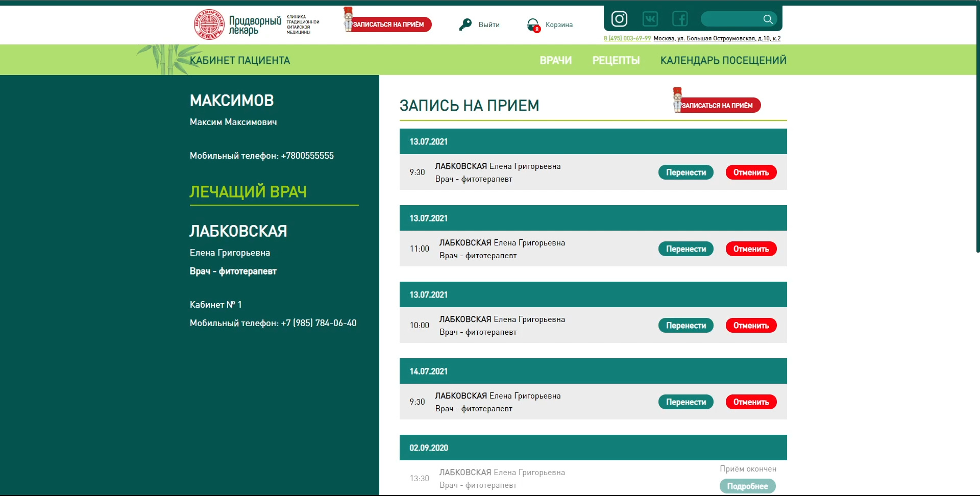The image size is (980, 496).
Task: Open the Facebook icon link
Action: [680, 19]
